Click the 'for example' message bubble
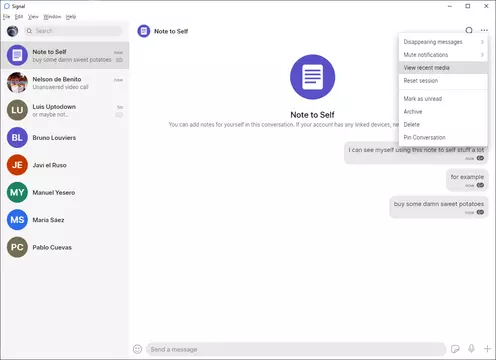 tap(467, 180)
